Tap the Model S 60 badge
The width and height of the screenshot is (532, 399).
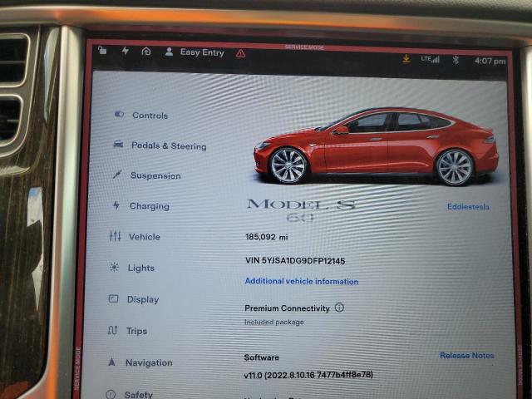point(301,210)
